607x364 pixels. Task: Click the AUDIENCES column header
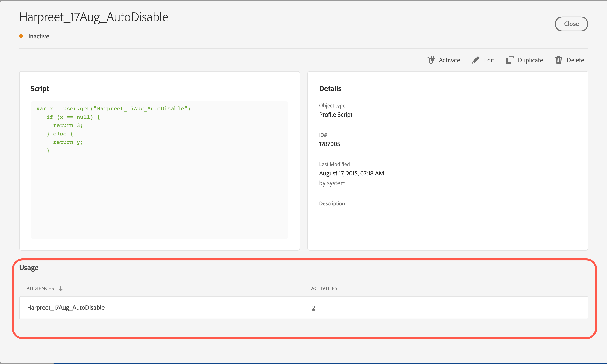pyautogui.click(x=40, y=288)
